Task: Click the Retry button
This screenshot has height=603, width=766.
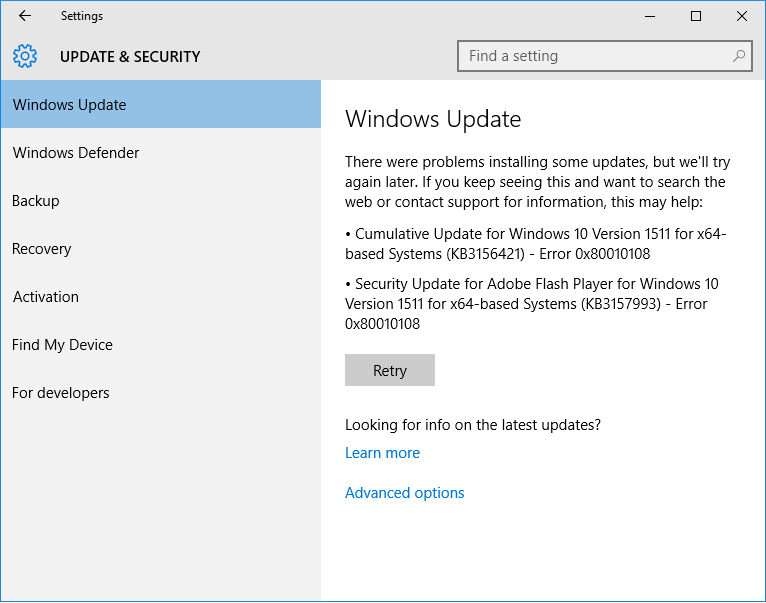Action: coord(390,370)
